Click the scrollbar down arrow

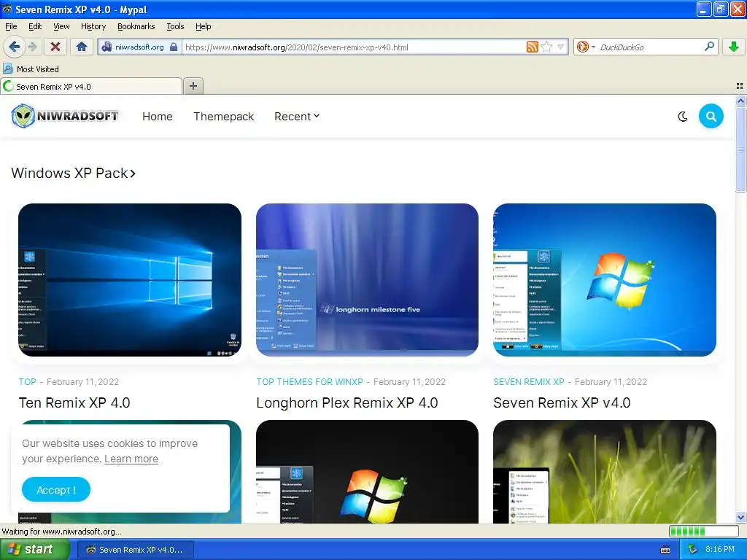point(740,518)
